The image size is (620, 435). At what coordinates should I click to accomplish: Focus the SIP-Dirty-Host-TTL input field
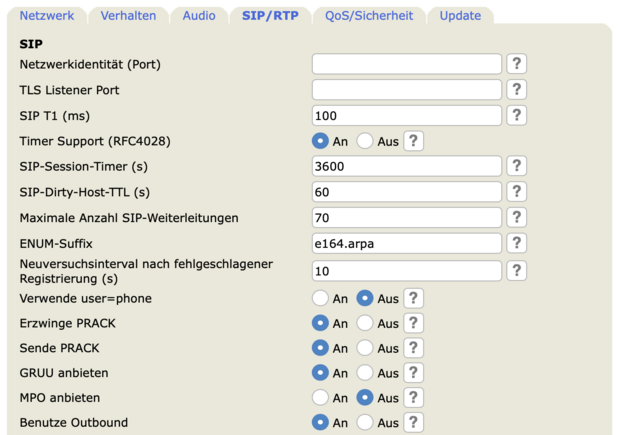(x=406, y=192)
